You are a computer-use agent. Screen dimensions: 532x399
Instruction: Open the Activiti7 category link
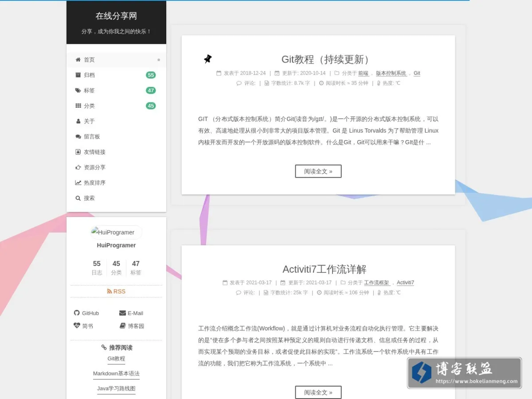tap(405, 282)
